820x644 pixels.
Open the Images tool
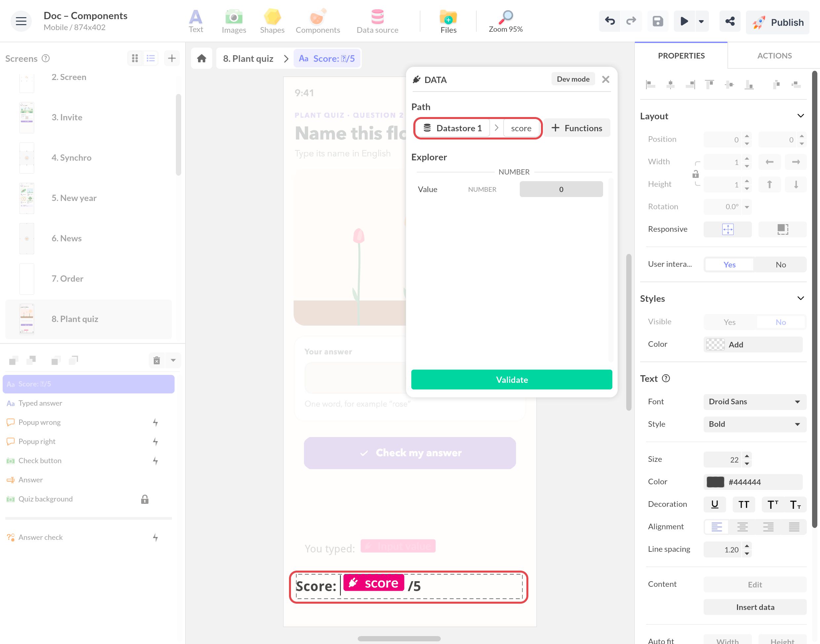pos(234,21)
